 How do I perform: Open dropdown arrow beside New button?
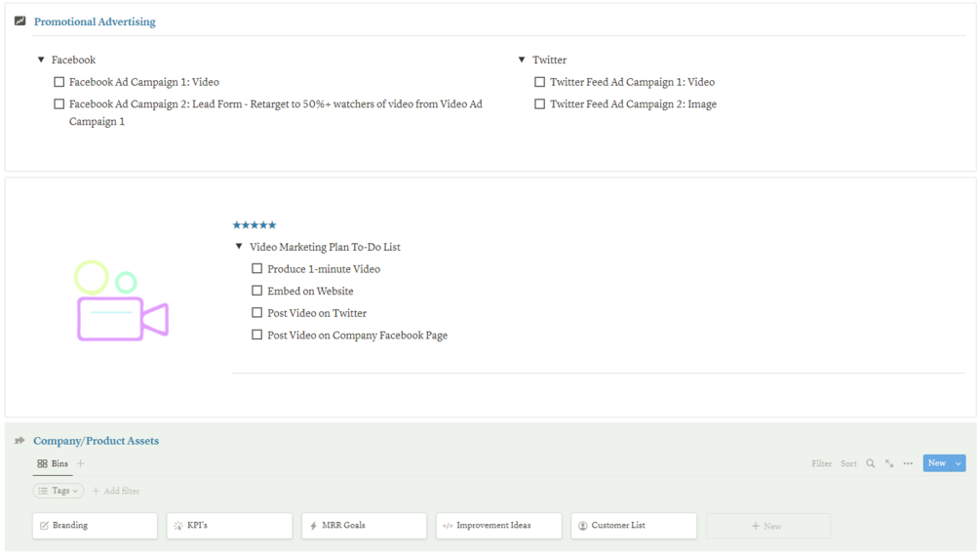coord(959,463)
